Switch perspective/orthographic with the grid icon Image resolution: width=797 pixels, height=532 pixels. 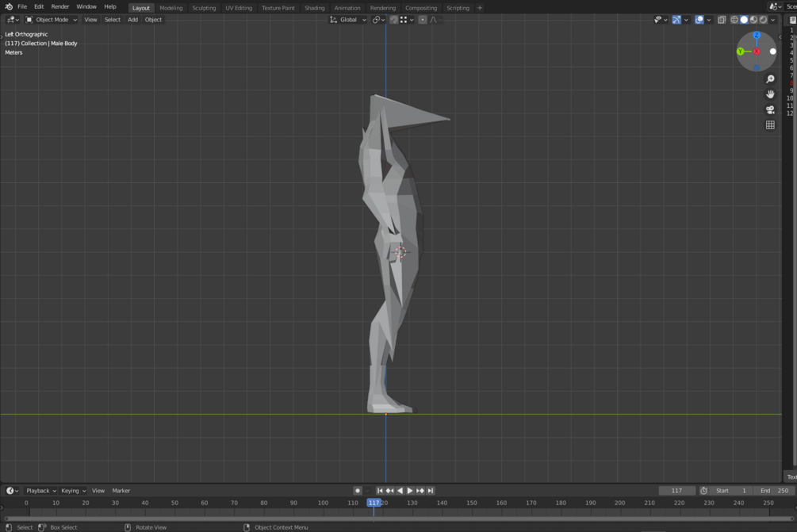click(770, 125)
